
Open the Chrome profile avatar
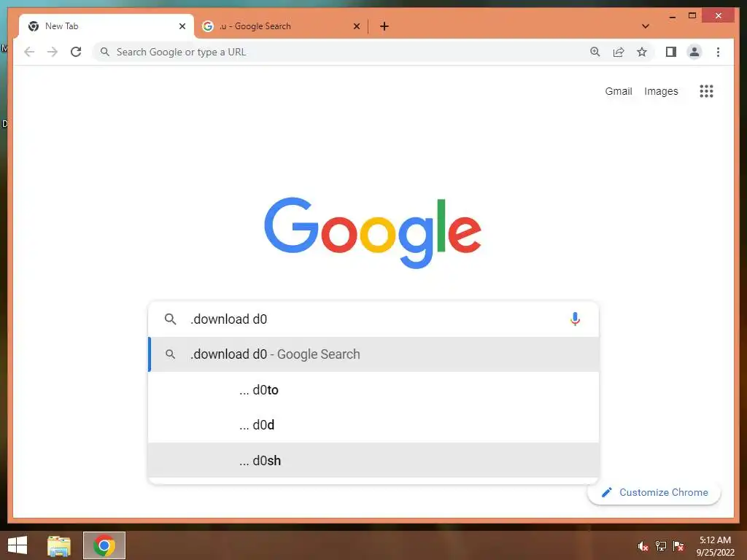point(694,52)
